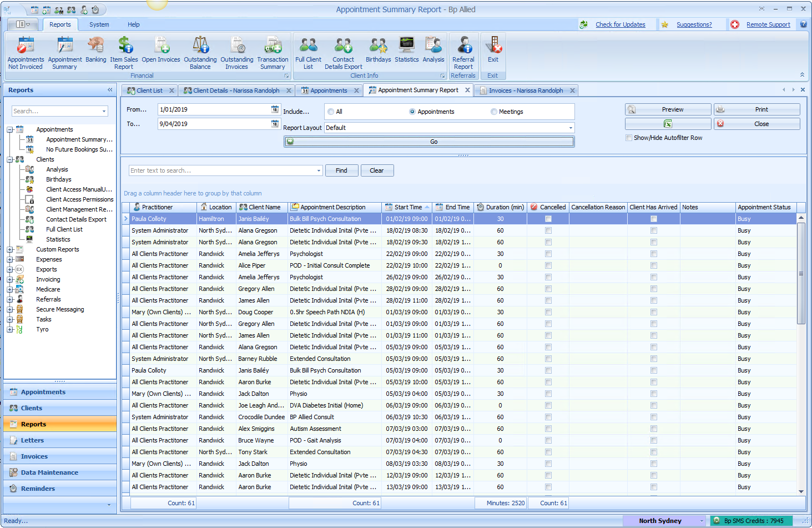812x528 pixels.
Task: Expand the Custom Reports tree node
Action: pyautogui.click(x=10, y=249)
